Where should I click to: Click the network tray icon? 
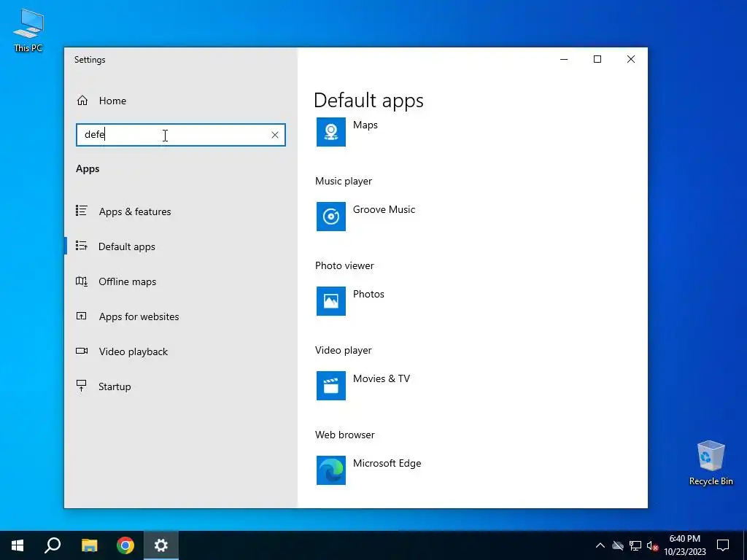635,545
